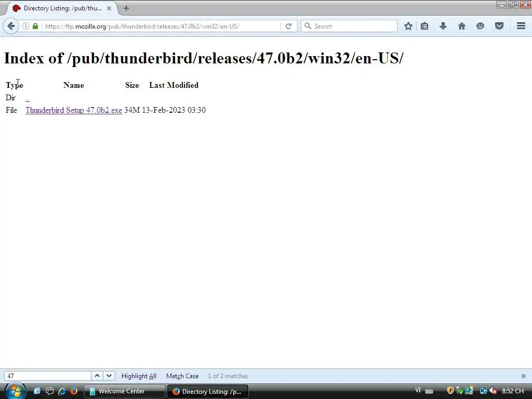The height and width of the screenshot is (399, 532).
Task: Find next match with down arrow
Action: pyautogui.click(x=109, y=376)
